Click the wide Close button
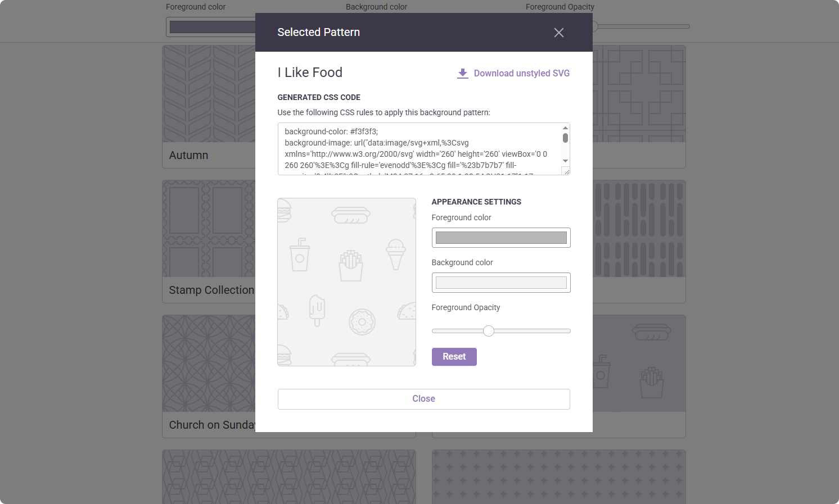Screen dimensions: 839x504 pyautogui.click(x=423, y=399)
